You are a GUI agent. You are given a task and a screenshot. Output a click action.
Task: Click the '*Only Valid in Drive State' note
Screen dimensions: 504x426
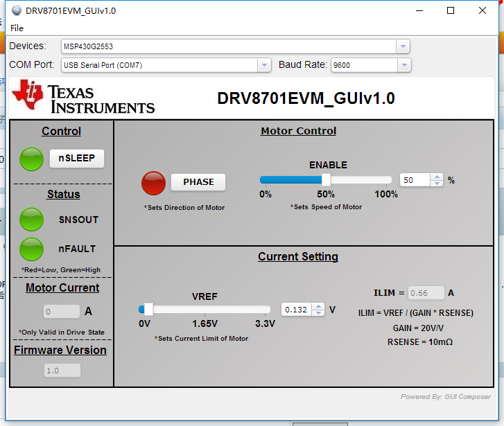tap(62, 332)
